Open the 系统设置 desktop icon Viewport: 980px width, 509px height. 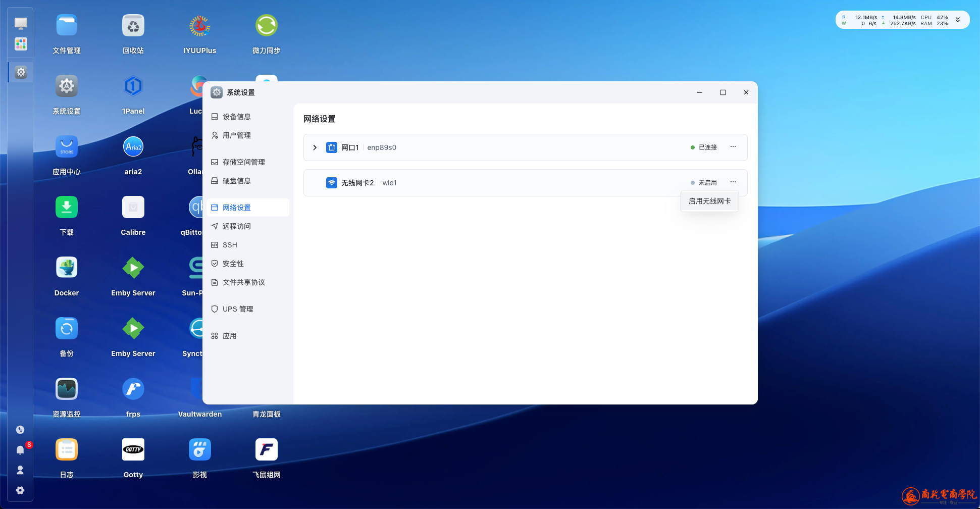pyautogui.click(x=67, y=86)
